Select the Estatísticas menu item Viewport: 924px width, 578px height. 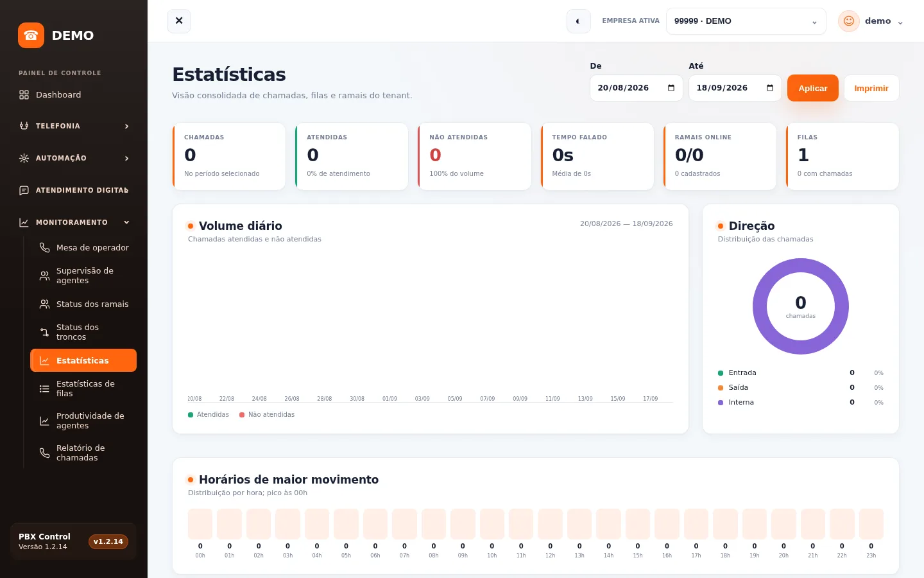(x=83, y=360)
